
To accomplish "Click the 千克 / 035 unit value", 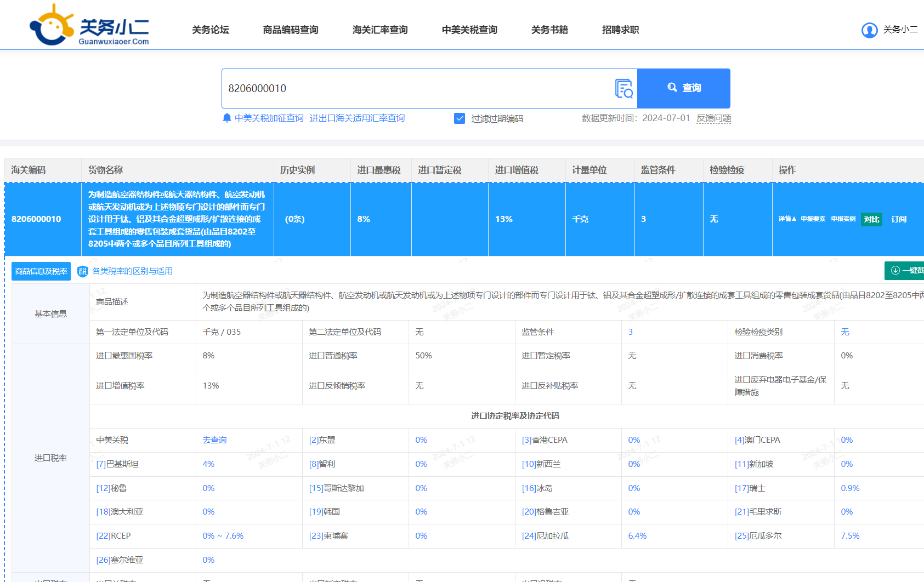I will coord(222,332).
